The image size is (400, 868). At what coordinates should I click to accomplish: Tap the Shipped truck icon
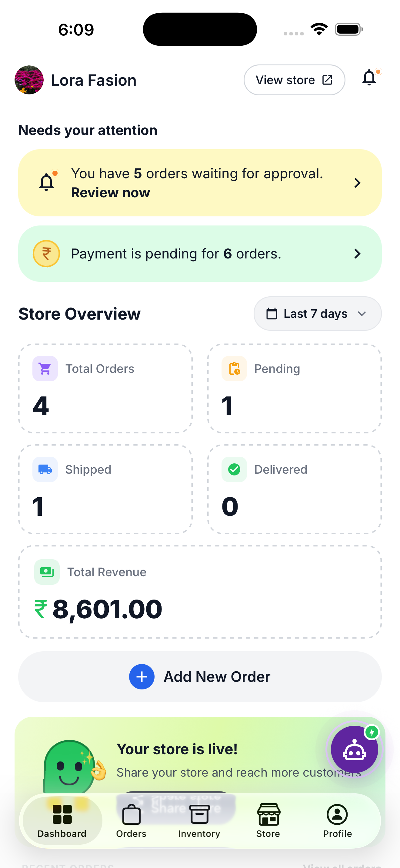pos(45,469)
